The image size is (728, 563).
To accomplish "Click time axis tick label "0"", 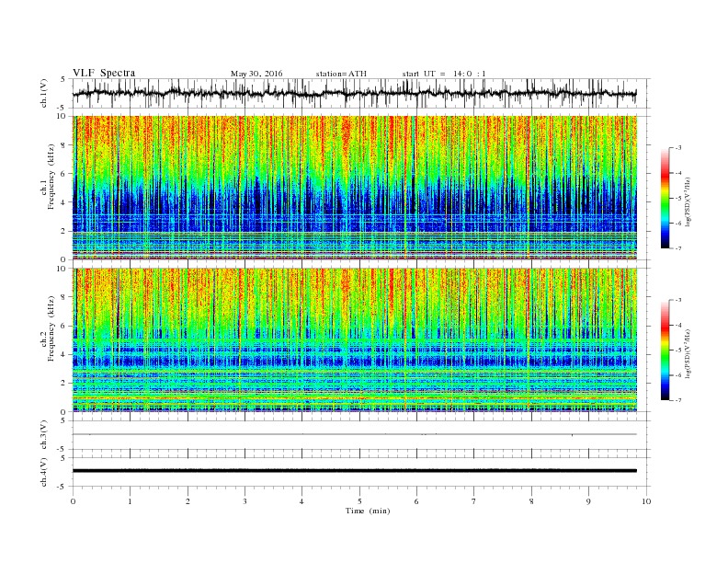I will tap(73, 501).
